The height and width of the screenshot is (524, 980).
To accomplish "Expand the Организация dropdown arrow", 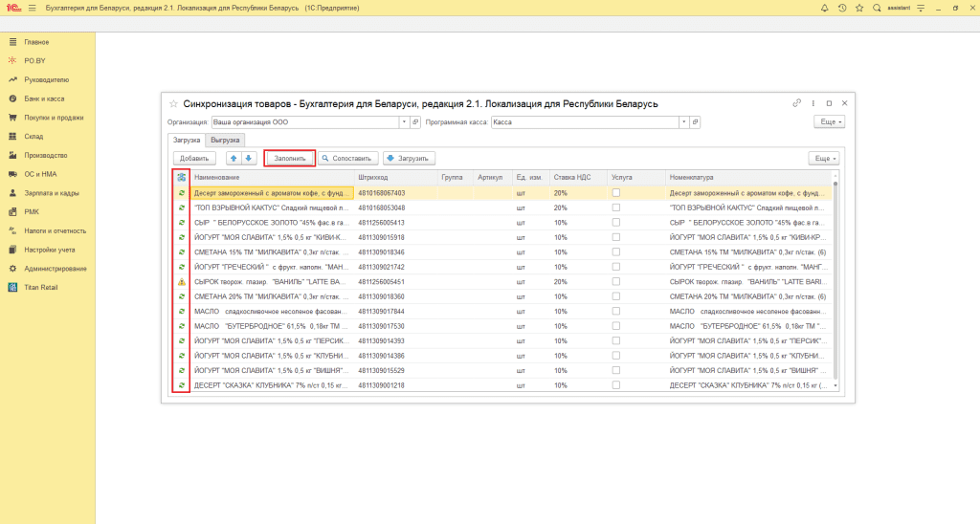I will [x=404, y=122].
